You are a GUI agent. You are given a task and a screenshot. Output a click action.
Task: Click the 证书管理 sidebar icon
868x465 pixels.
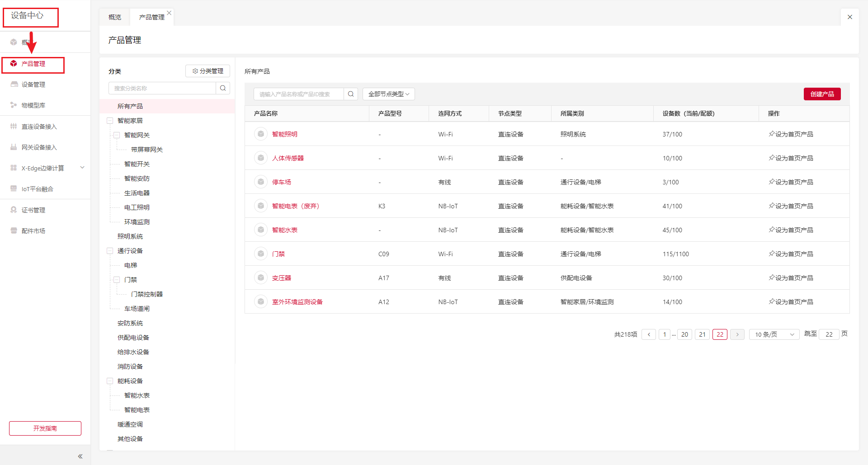14,210
